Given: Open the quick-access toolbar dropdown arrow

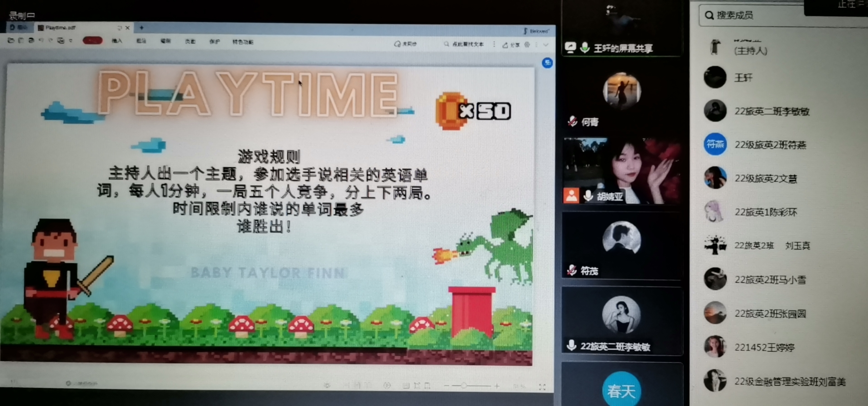Looking at the screenshot, I should click(71, 41).
